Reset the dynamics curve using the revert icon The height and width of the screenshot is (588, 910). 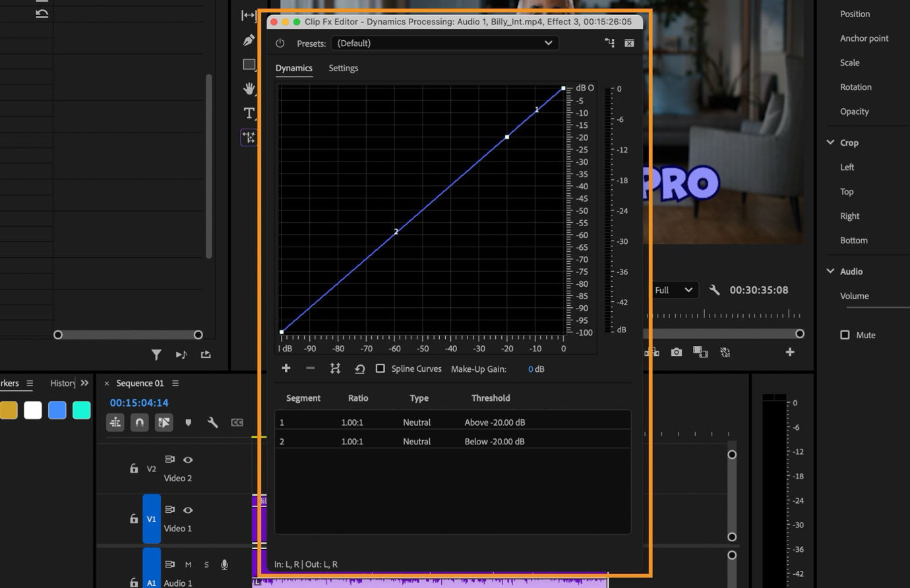359,368
